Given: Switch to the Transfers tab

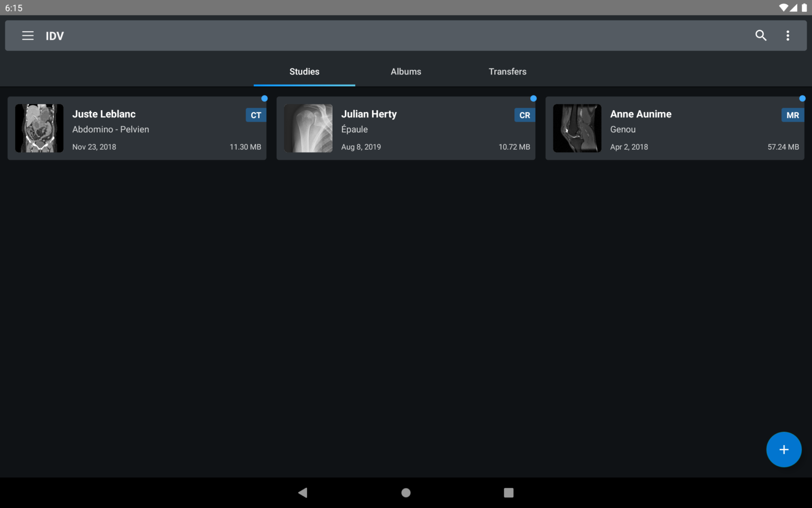Looking at the screenshot, I should 508,71.
